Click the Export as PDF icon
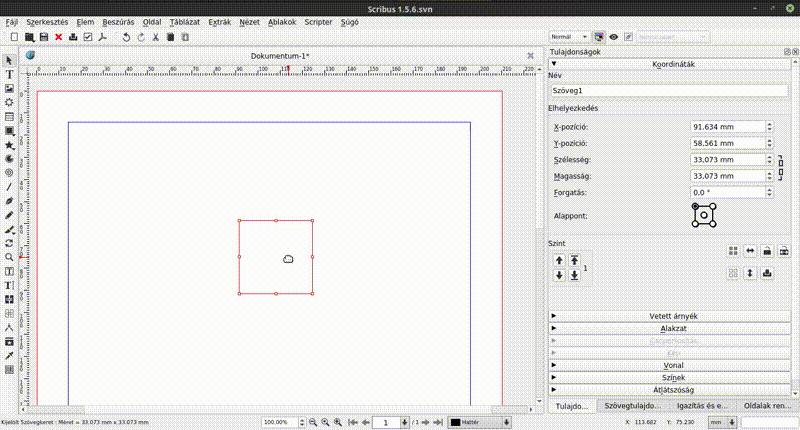 pos(103,37)
